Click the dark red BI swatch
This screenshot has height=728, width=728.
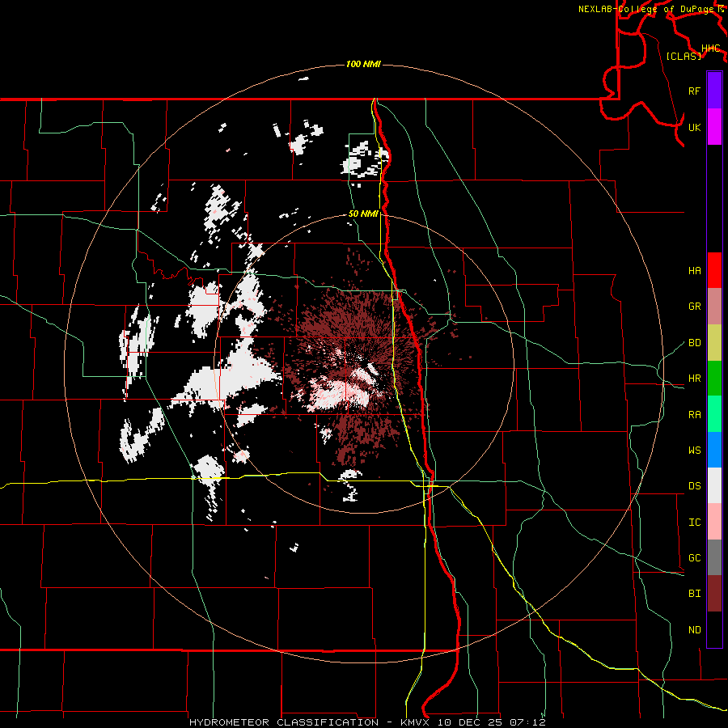[x=714, y=594]
